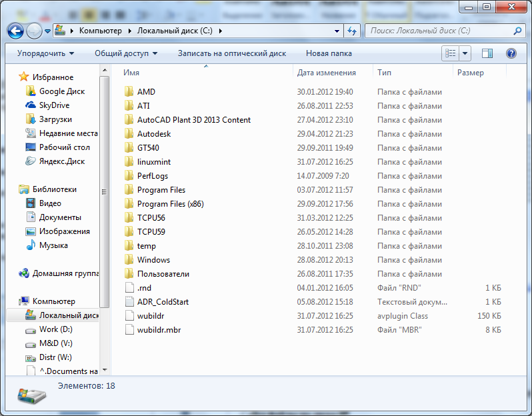532x416 pixels.
Task: Expand the arrow after the Компьютер breadcrumb
Action: [129, 31]
